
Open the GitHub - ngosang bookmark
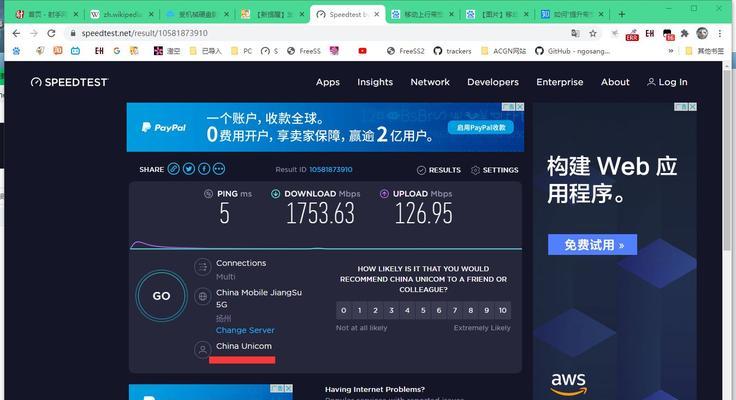click(572, 51)
